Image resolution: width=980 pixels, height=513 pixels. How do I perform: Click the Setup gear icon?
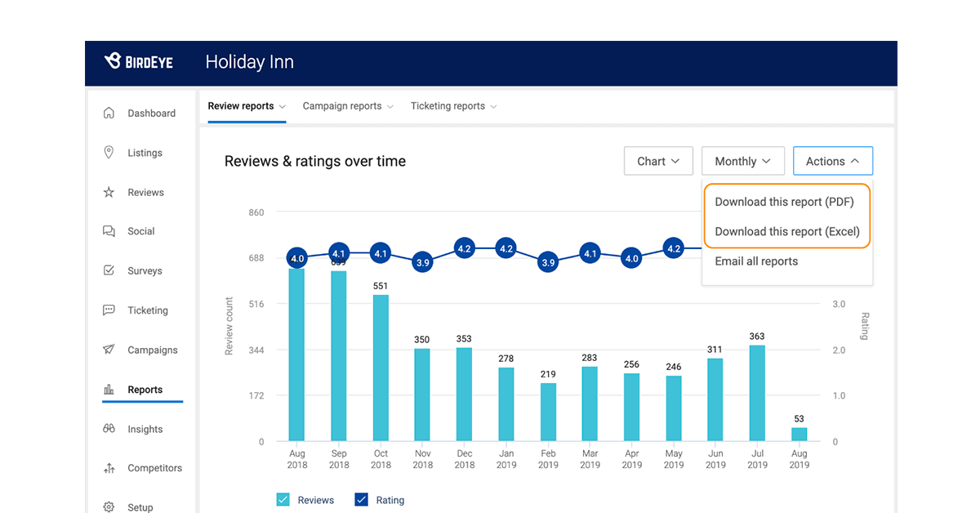point(109,507)
